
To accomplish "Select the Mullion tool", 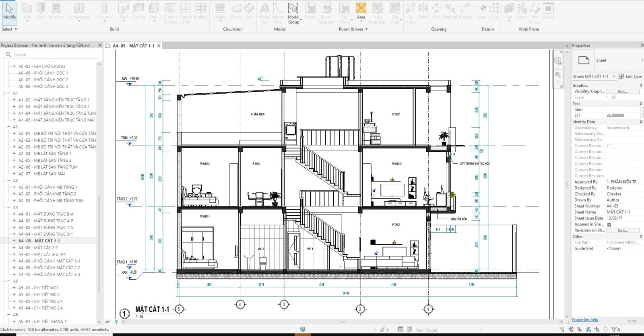I will pyautogui.click(x=200, y=11).
